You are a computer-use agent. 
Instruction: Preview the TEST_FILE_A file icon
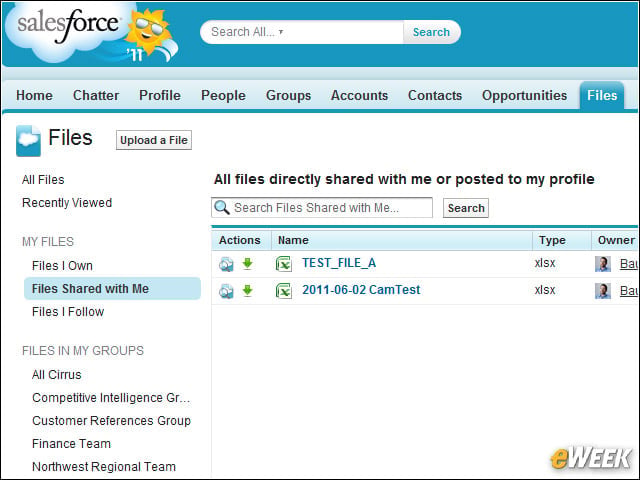coord(226,264)
